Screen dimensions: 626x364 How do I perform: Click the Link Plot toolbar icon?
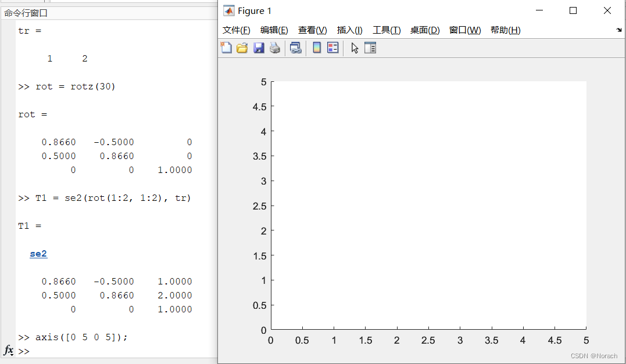tap(295, 48)
